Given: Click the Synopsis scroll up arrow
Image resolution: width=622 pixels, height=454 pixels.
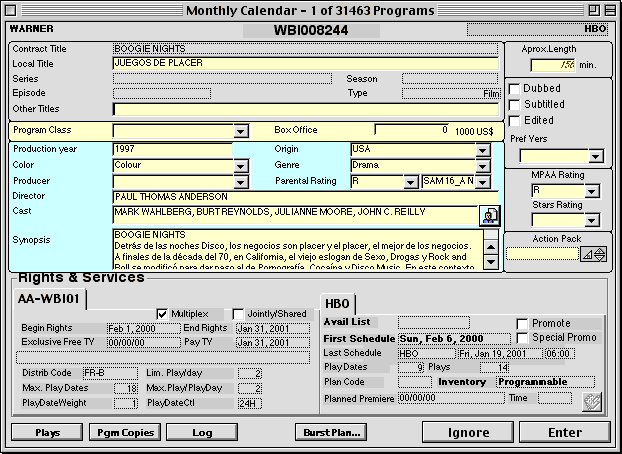Looking at the screenshot, I should (491, 247).
